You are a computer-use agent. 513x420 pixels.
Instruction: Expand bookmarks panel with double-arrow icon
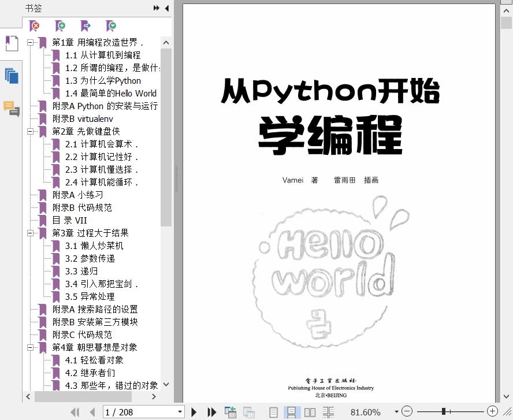[x=157, y=8]
